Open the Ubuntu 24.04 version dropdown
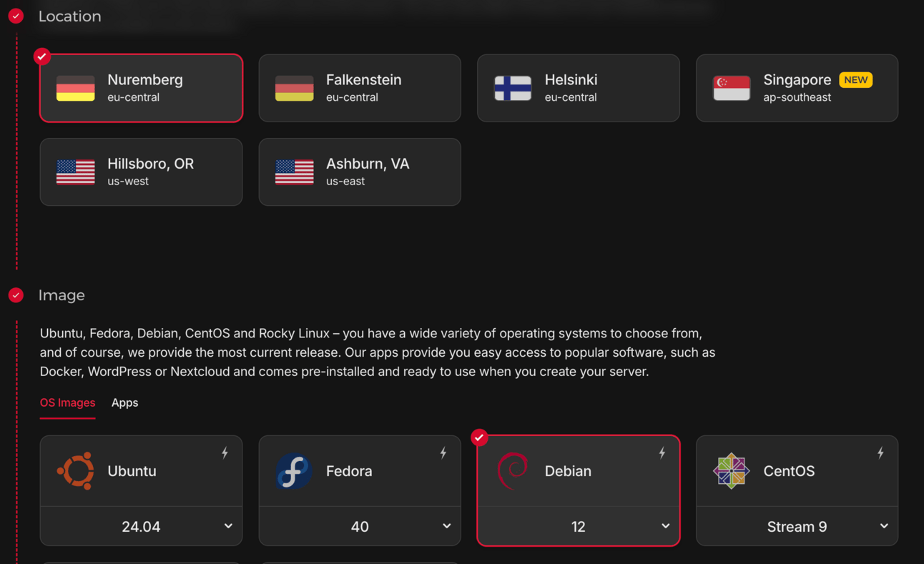 tap(141, 526)
